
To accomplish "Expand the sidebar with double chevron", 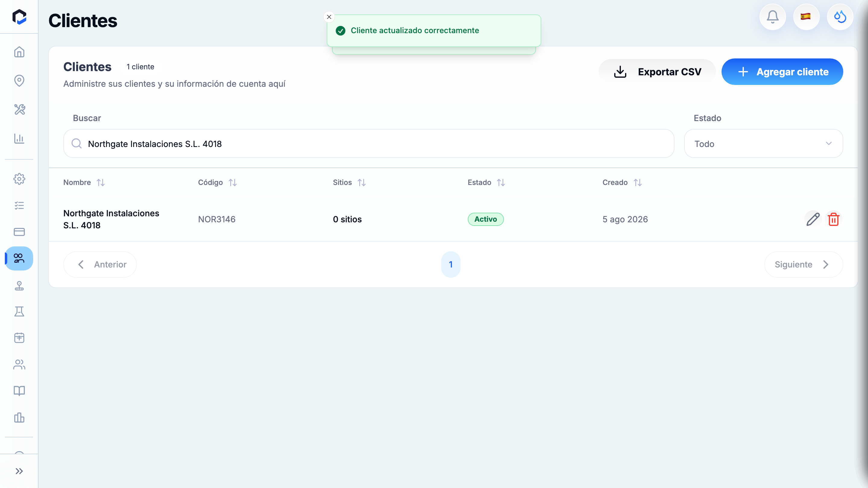I will coord(19,471).
